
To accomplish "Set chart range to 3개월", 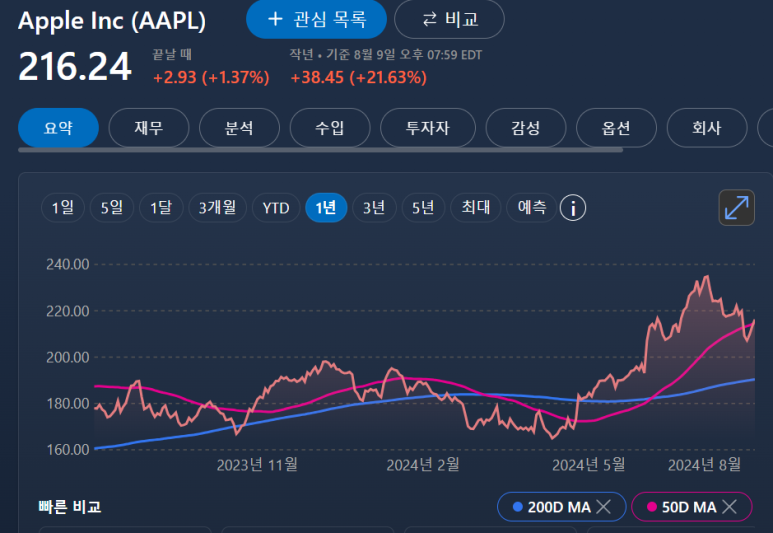I will (217, 208).
